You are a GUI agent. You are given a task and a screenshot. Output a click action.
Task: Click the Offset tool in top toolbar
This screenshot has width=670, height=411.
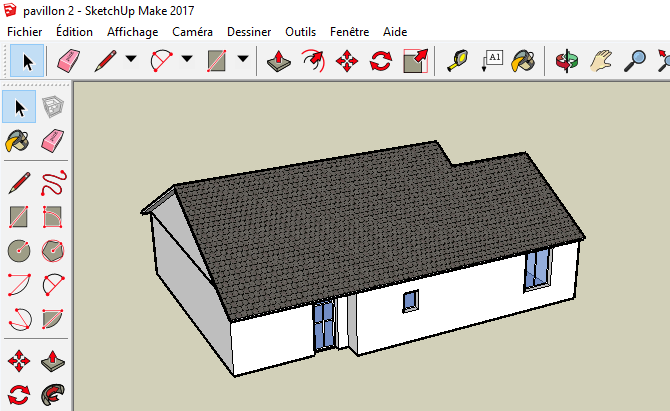click(x=313, y=62)
